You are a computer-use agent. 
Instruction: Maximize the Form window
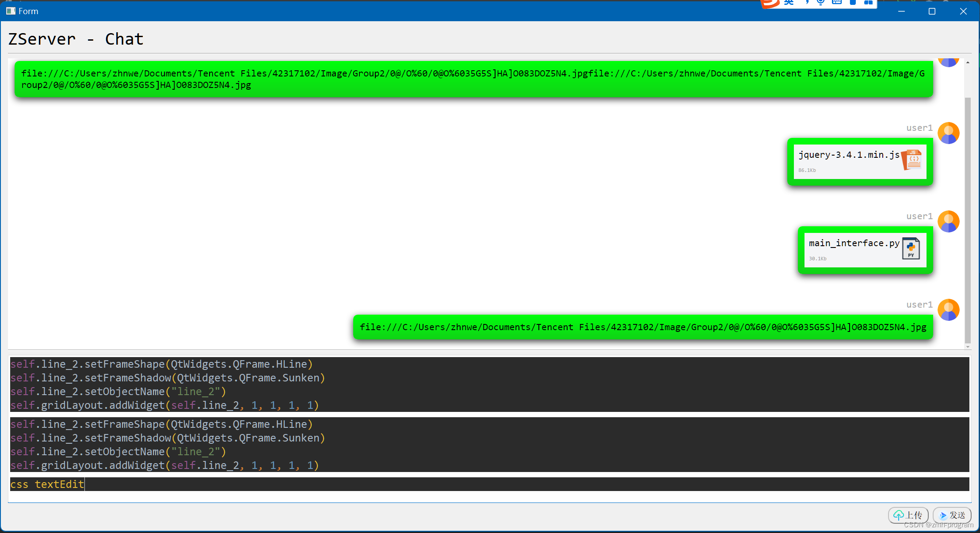pyautogui.click(x=932, y=11)
